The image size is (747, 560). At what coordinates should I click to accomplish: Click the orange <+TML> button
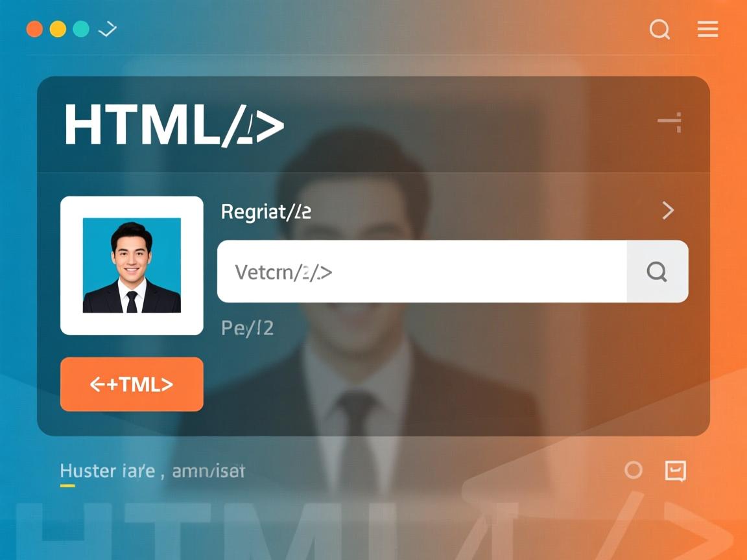(x=132, y=384)
